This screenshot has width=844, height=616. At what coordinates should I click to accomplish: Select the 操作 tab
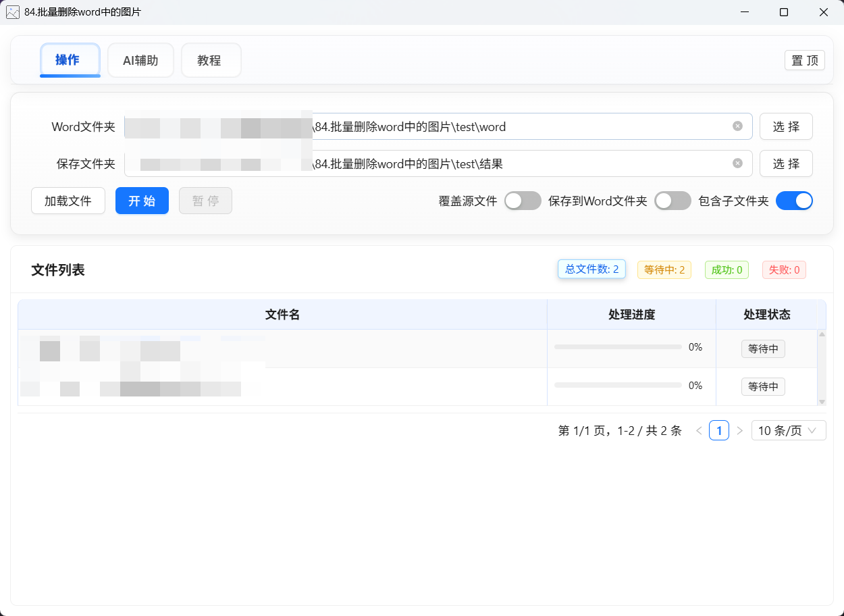pos(70,60)
